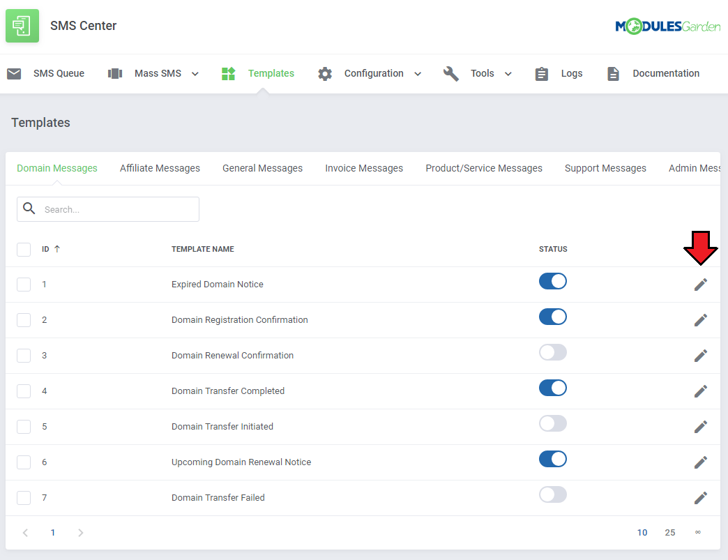Go to next page arrow
Viewport: 728px width, 560px height.
pyautogui.click(x=80, y=533)
